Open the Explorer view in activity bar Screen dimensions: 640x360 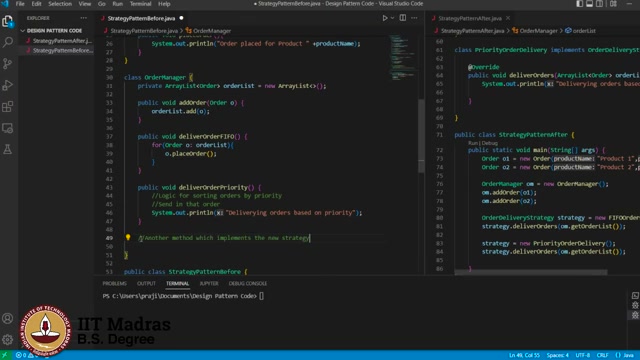coord(8,21)
